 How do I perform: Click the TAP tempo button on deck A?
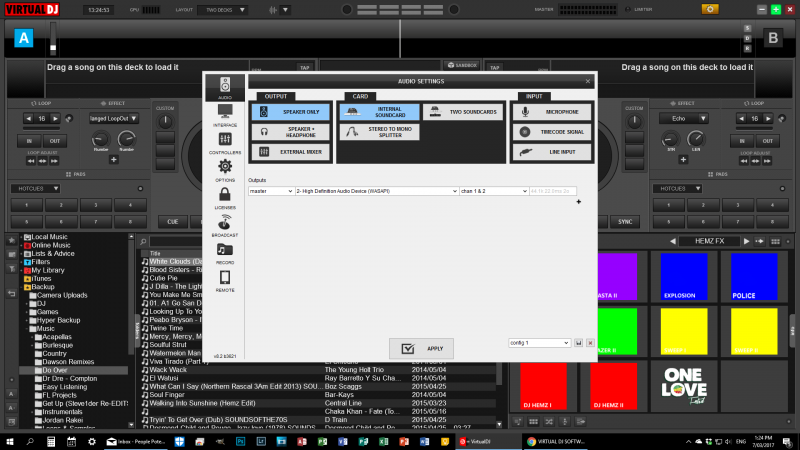point(305,67)
